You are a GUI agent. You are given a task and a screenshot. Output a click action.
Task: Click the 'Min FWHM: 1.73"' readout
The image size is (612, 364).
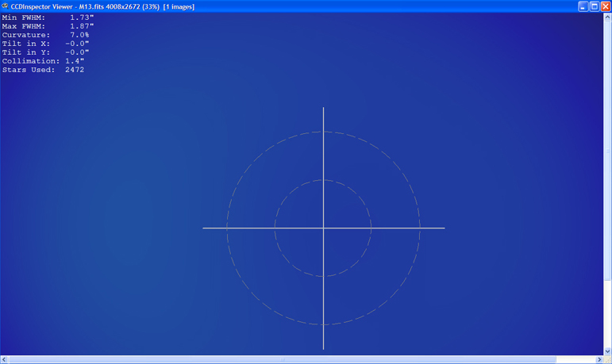pos(48,17)
